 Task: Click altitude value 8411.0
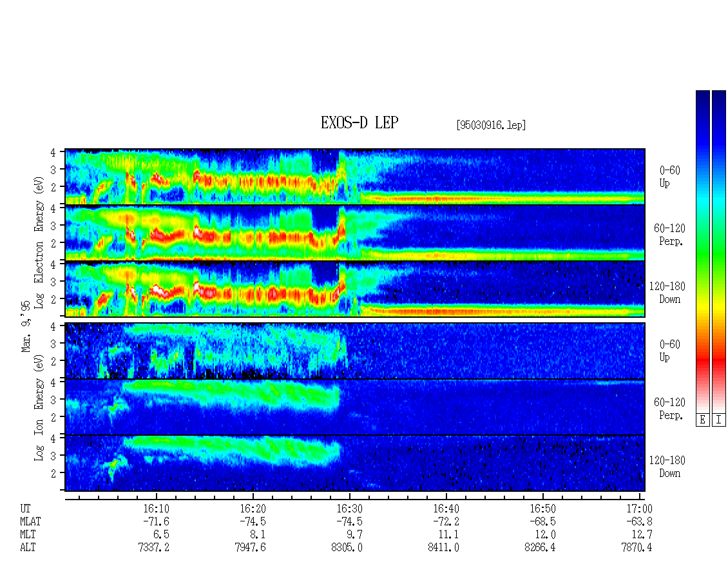click(443, 548)
